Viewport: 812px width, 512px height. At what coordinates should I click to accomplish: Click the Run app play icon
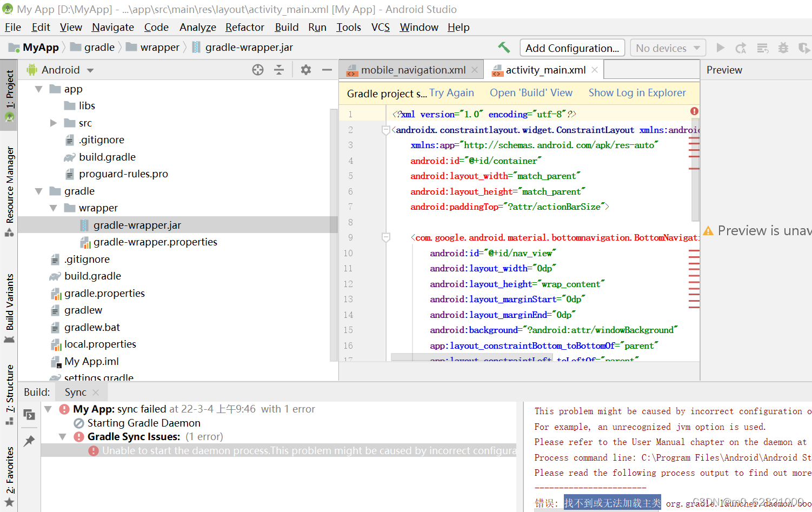(x=720, y=48)
